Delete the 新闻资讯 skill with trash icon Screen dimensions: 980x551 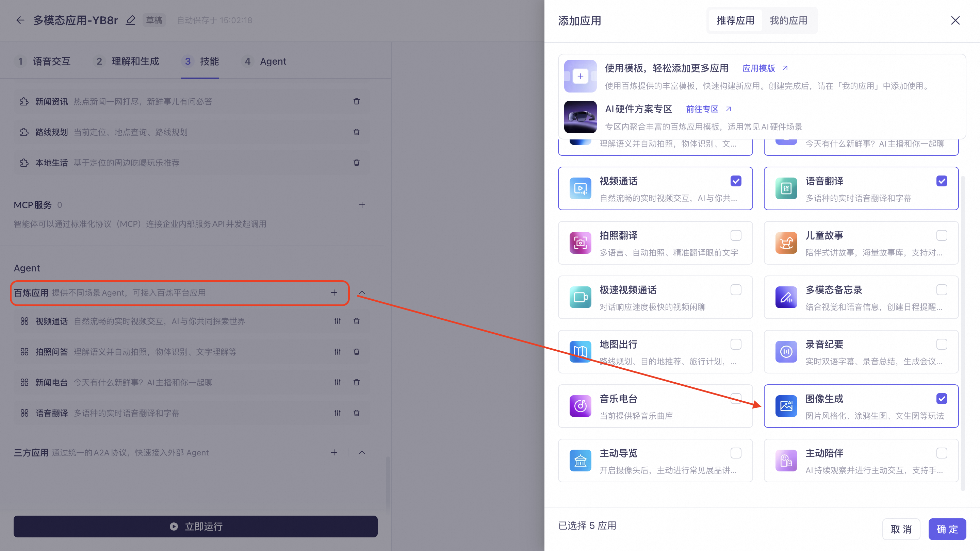tap(357, 102)
